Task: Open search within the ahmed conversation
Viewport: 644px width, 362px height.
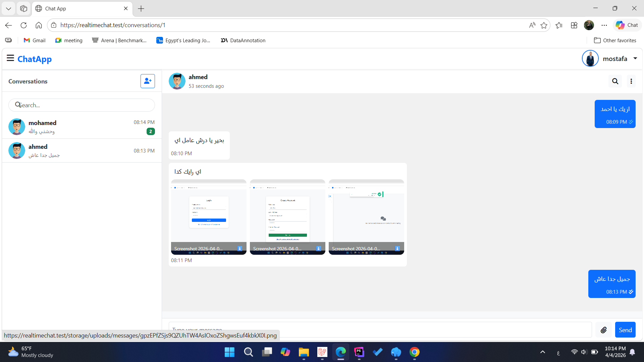Action: (615, 81)
